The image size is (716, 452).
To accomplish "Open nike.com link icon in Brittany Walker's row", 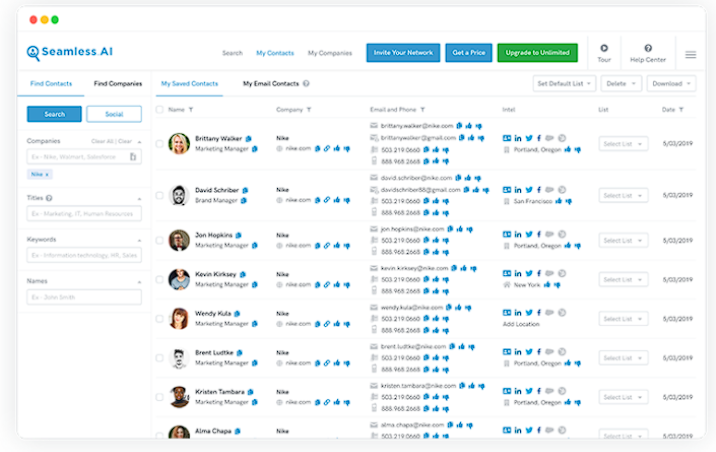I will coord(327,148).
